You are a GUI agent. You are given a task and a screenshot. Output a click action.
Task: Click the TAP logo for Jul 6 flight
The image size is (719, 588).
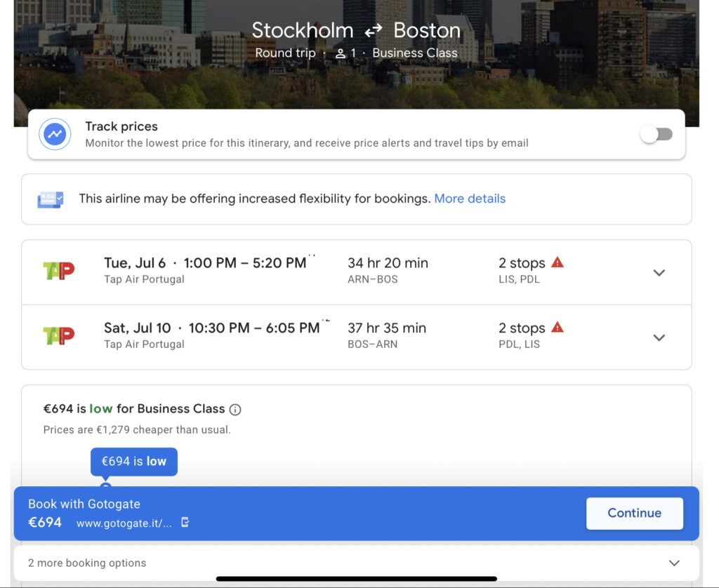coord(59,270)
